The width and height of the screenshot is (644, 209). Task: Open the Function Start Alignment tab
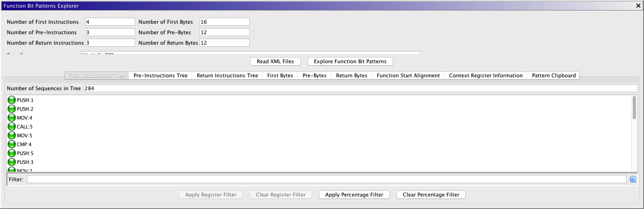[x=408, y=76]
